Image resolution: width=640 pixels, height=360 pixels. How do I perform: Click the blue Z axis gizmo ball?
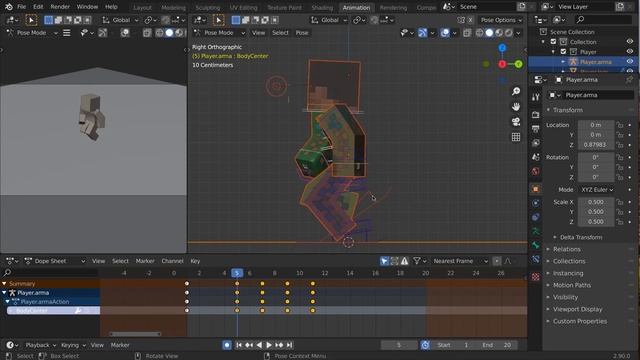tap(502, 48)
